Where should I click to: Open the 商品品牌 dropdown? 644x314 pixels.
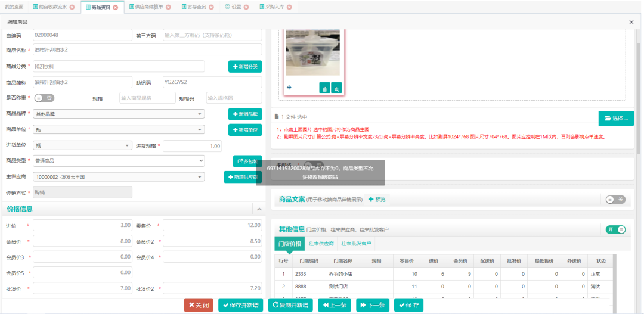[119, 114]
